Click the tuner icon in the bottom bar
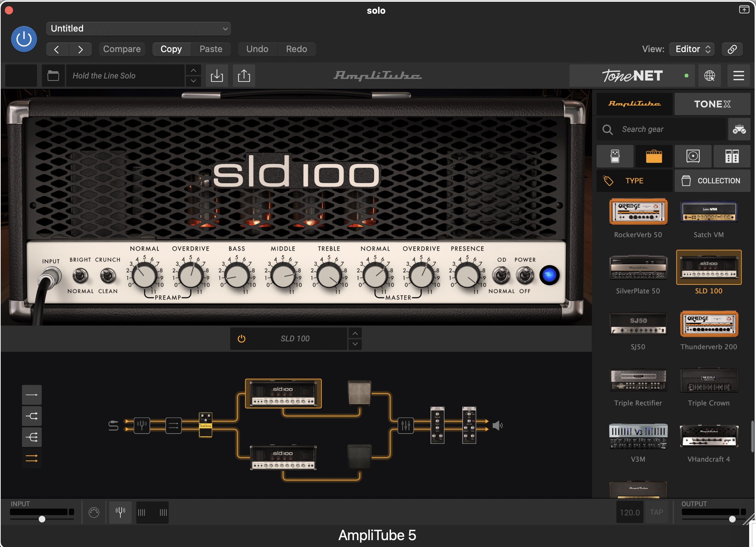This screenshot has height=547, width=756. coord(120,512)
